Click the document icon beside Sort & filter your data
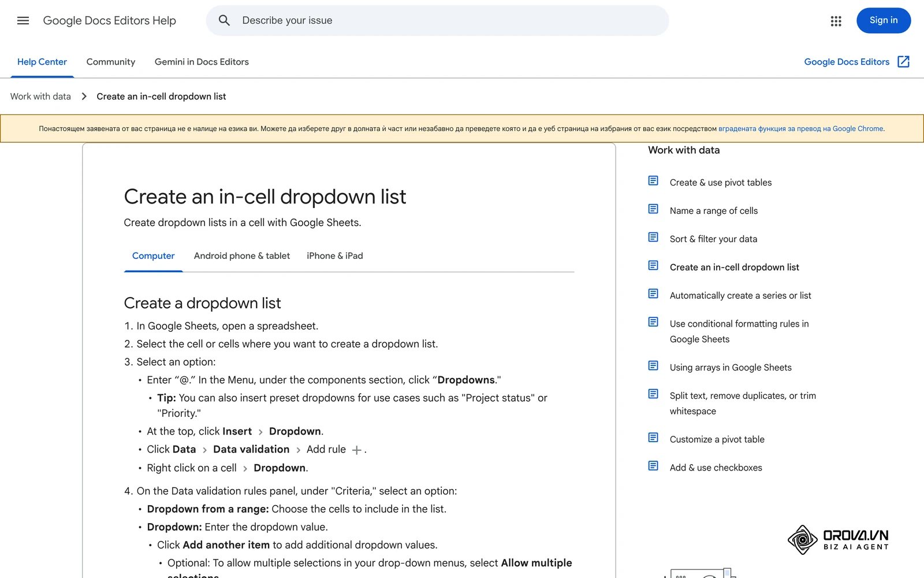The height and width of the screenshot is (578, 924). coord(653,238)
